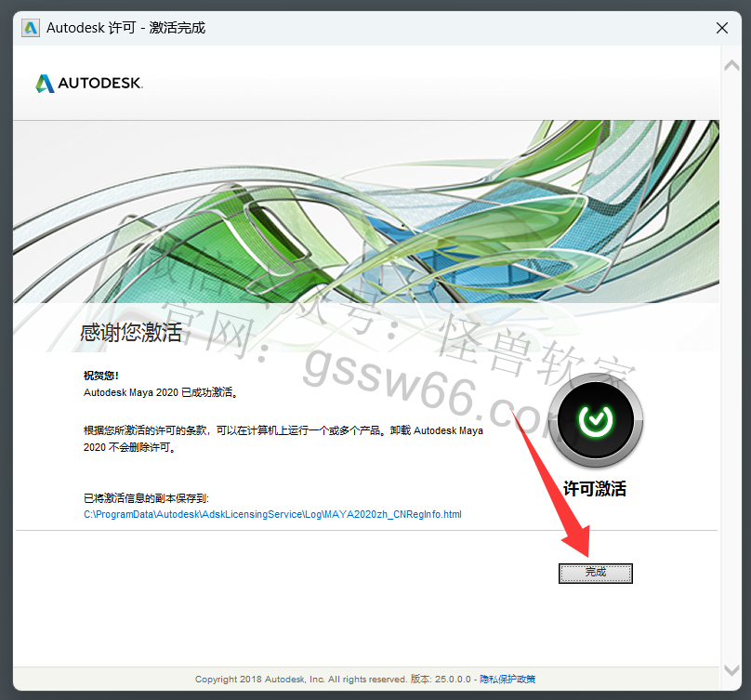Viewport: 751px width, 700px height.
Task: Close the Autodesk 许可 activation dialog
Action: 722,28
